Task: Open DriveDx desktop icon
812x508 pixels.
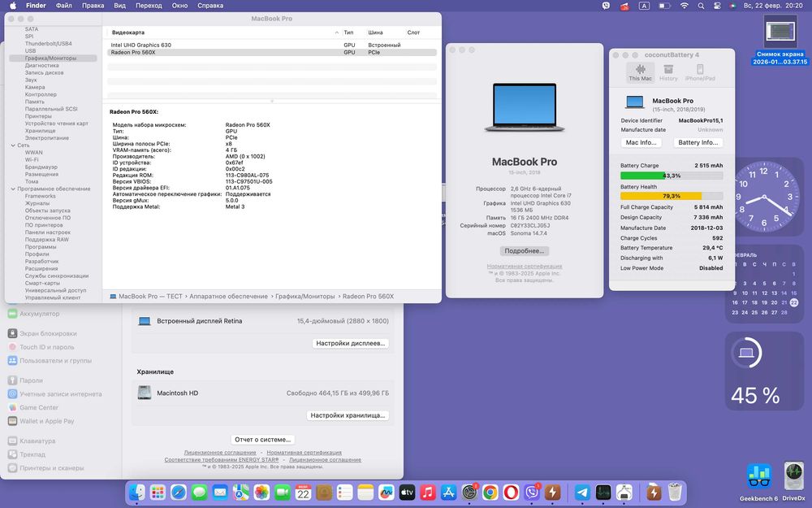Action: [794, 482]
